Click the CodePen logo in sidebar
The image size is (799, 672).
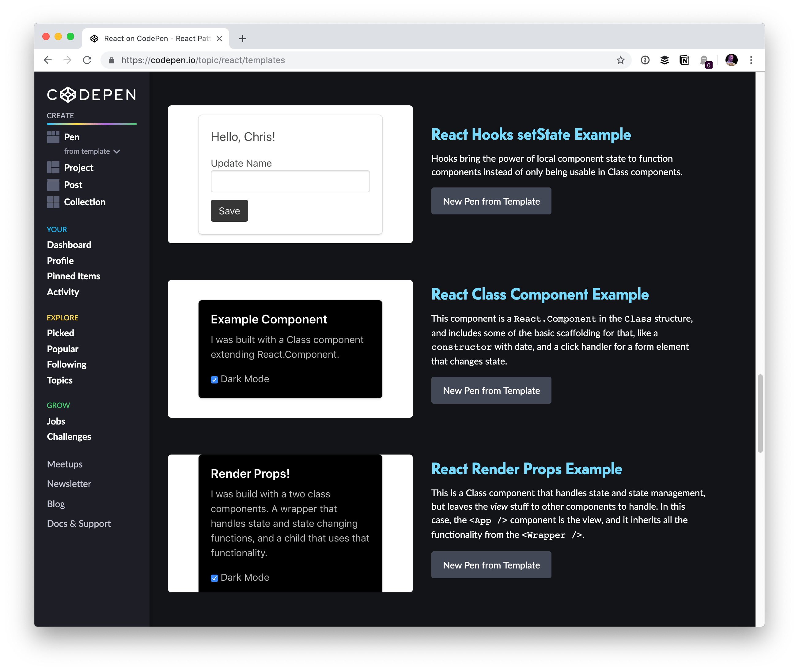91,94
